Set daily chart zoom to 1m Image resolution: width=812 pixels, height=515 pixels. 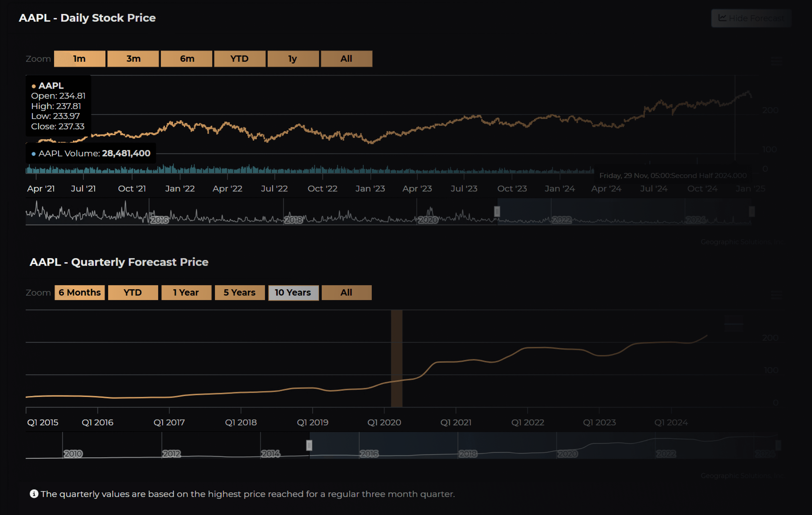tap(80, 59)
